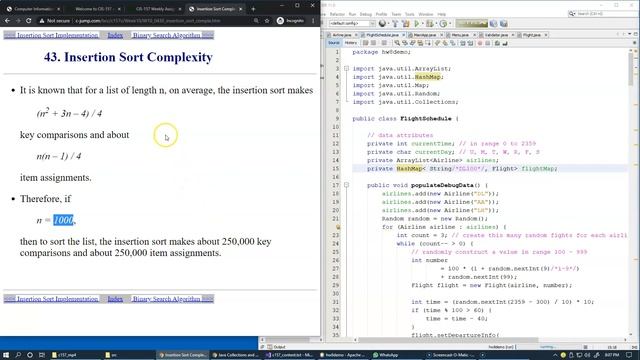Open the Incognito profile indicator
The height and width of the screenshot is (360, 640).
[x=290, y=20]
